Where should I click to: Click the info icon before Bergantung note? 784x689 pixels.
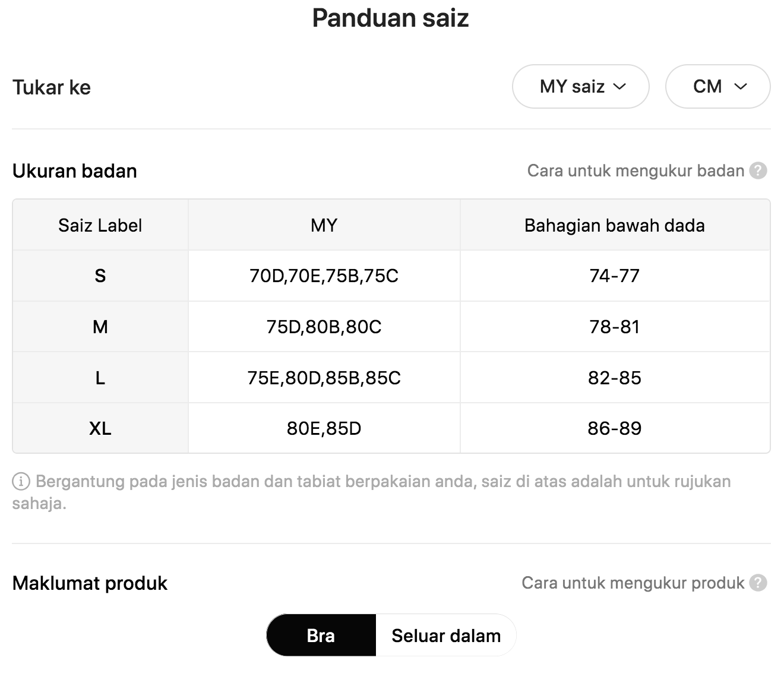tap(21, 482)
